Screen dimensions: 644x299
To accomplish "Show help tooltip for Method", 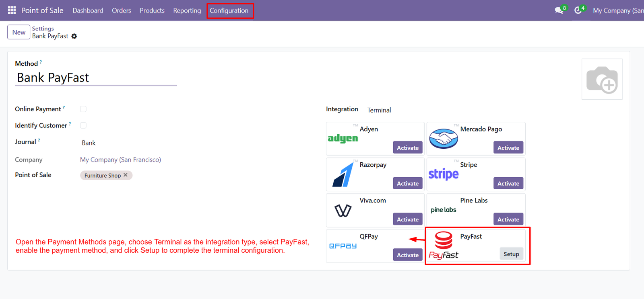I will (41, 62).
